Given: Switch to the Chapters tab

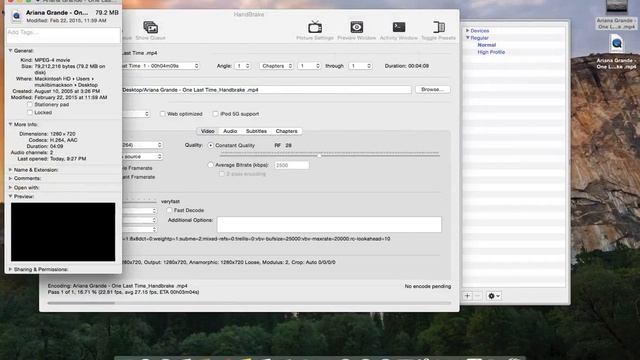Looking at the screenshot, I should click(x=287, y=131).
